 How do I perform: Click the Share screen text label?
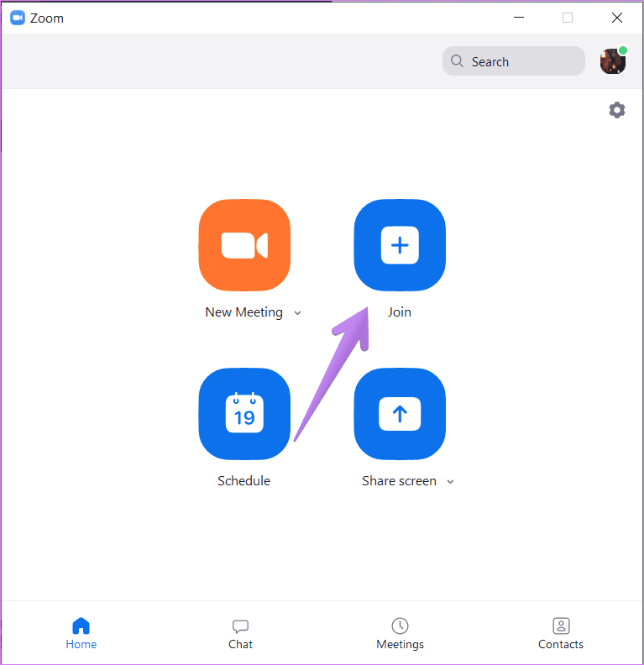pyautogui.click(x=399, y=481)
